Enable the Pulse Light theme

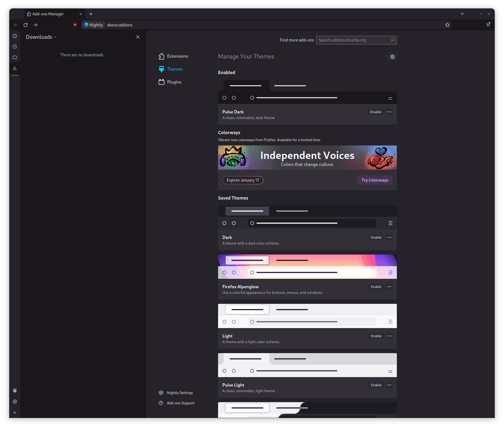pyautogui.click(x=376, y=385)
